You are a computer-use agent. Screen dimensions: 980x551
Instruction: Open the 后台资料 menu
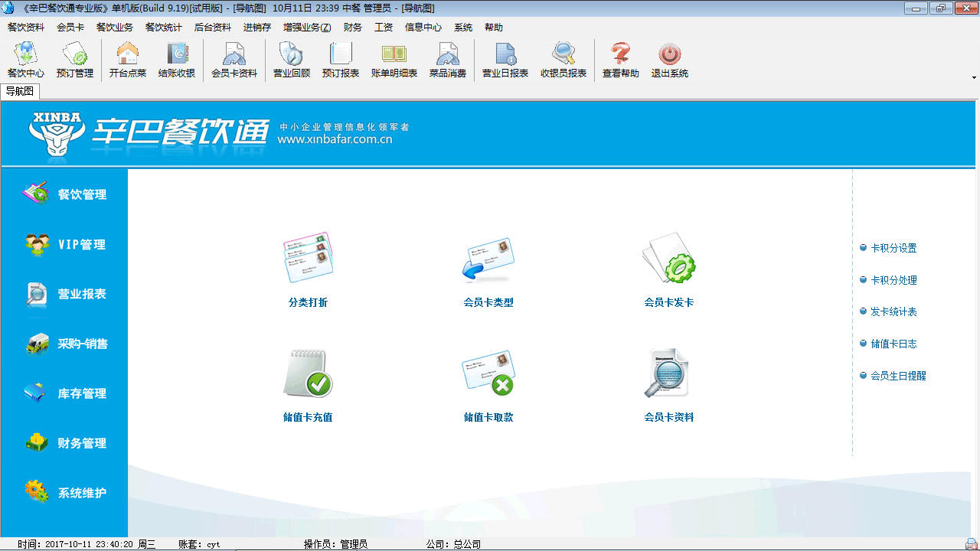pyautogui.click(x=213, y=28)
